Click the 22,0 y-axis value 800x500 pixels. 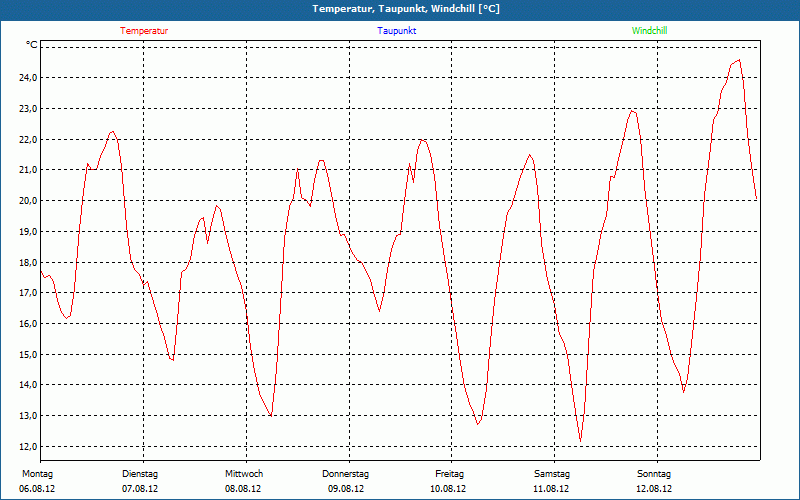(x=28, y=139)
